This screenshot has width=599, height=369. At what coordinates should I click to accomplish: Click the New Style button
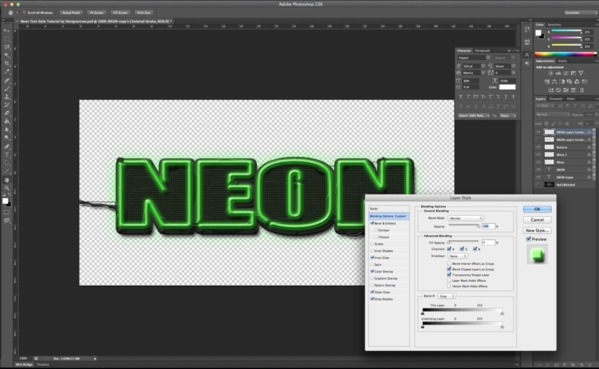point(537,230)
